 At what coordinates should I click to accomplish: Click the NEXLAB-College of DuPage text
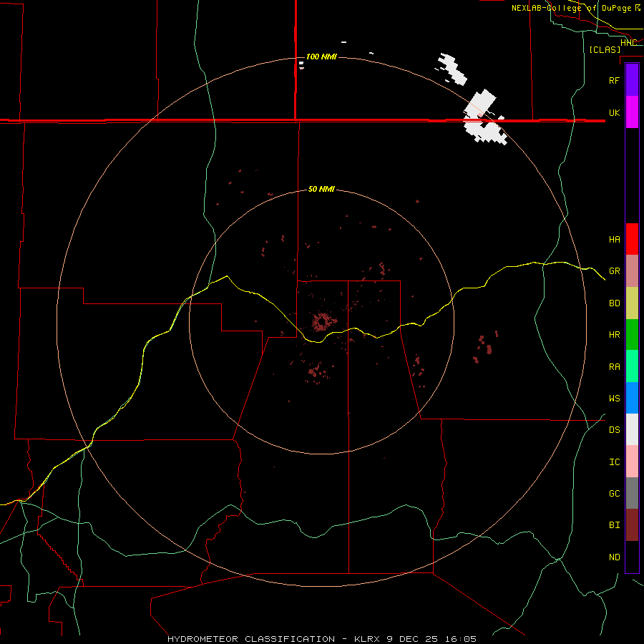pos(571,8)
